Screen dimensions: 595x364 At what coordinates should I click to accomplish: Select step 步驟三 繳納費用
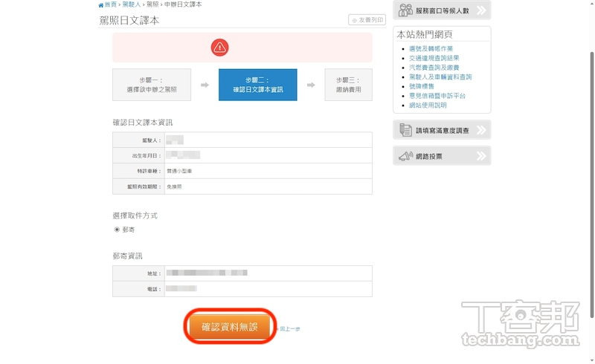coord(348,85)
